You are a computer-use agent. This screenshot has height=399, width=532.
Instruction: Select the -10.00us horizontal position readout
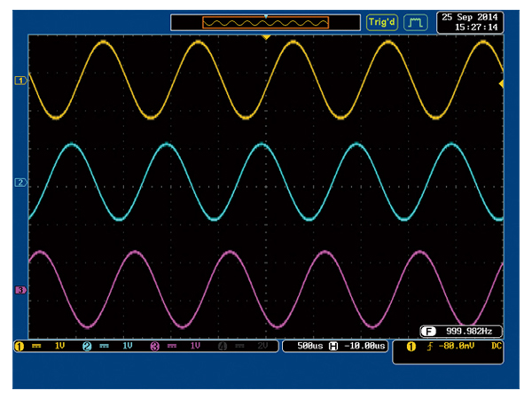coord(364,346)
